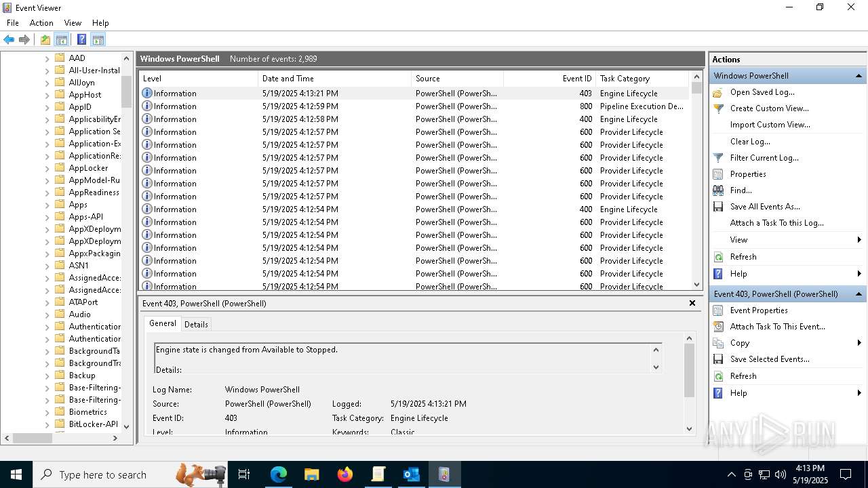Expand the Copy submenu arrow in Actions
This screenshot has width=868, height=488.
859,343
